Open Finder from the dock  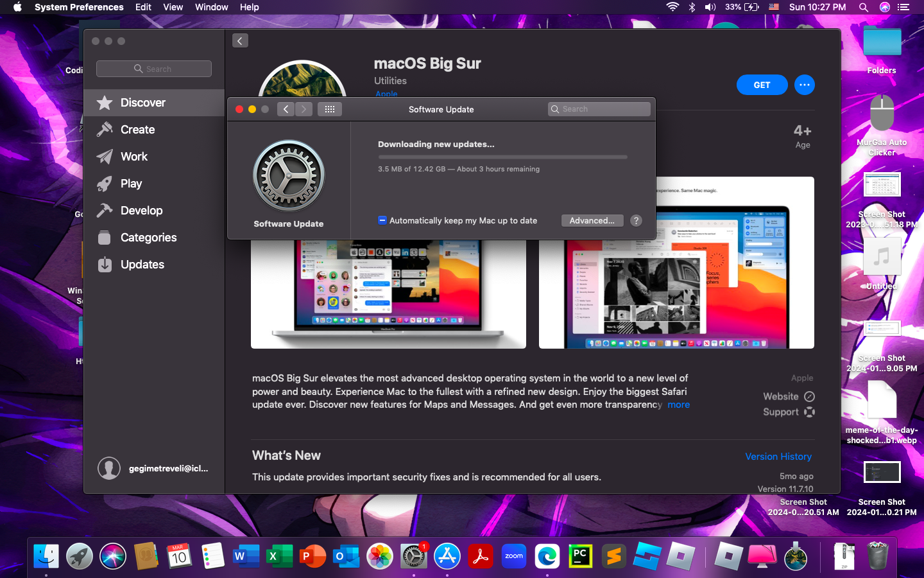click(46, 556)
